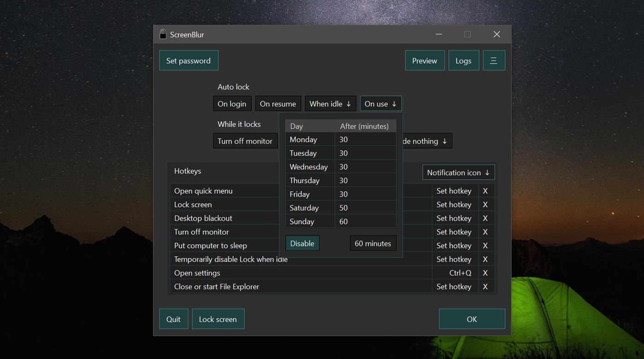The height and width of the screenshot is (359, 644).
Task: Clear the Temporarily disable Lock when idle hotkey X
Action: pos(486,259)
